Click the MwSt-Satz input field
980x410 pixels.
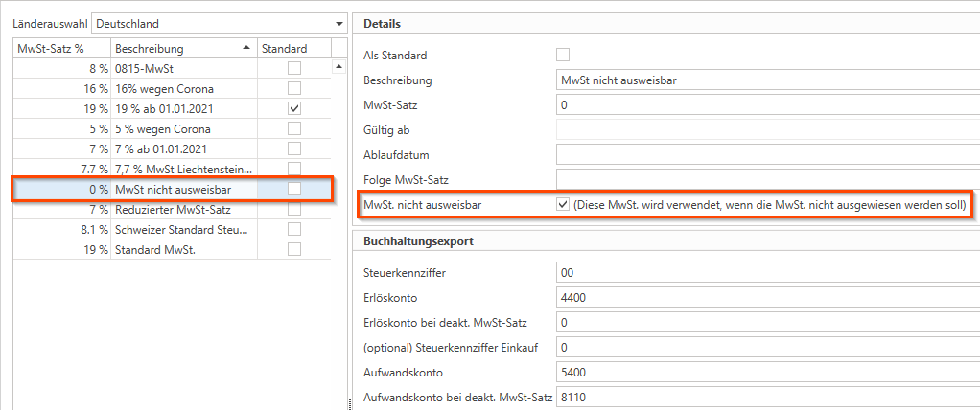pyautogui.click(x=767, y=104)
